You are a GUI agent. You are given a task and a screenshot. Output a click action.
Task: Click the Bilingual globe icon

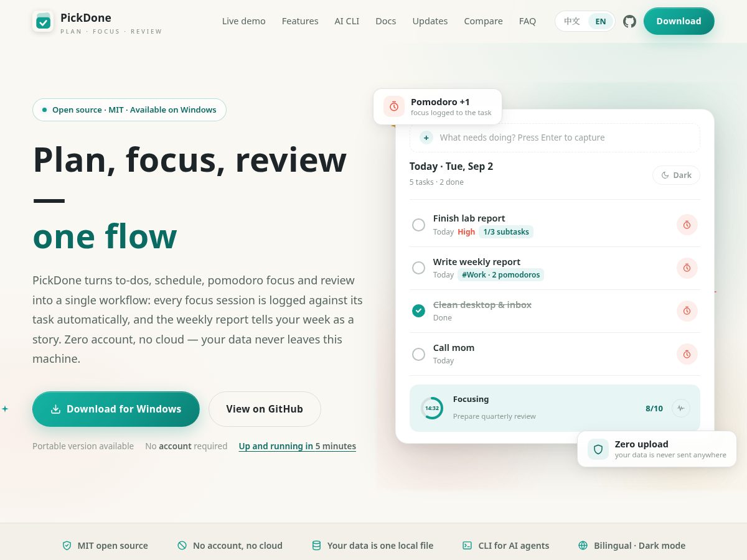coord(583,545)
